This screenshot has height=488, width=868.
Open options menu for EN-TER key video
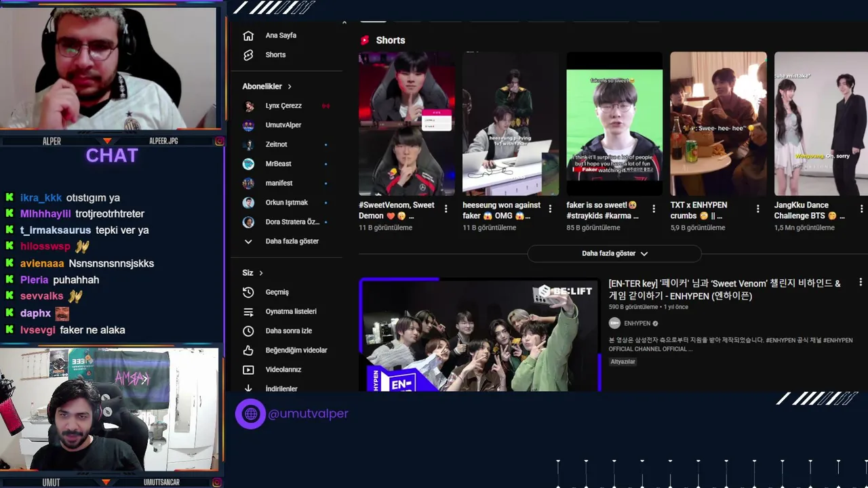[x=861, y=282]
